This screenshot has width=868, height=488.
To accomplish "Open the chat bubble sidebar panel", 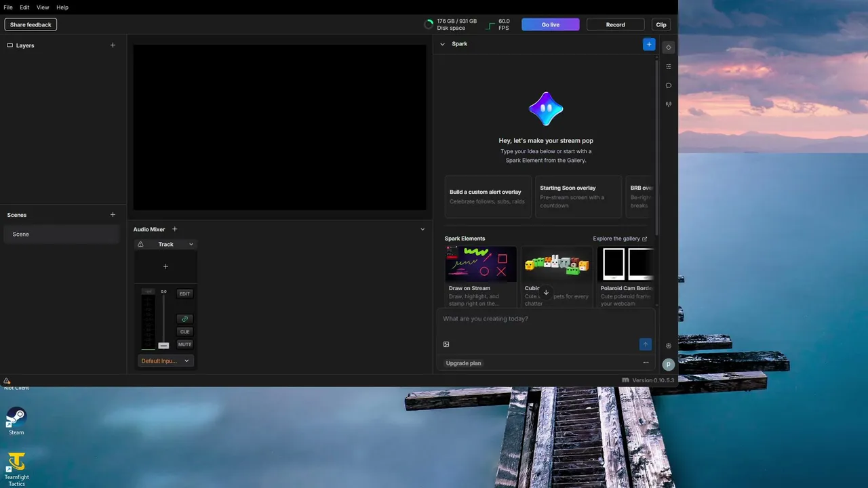I will click(x=669, y=85).
